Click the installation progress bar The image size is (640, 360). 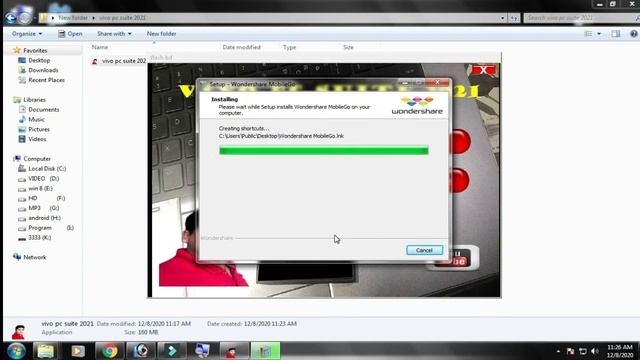324,151
